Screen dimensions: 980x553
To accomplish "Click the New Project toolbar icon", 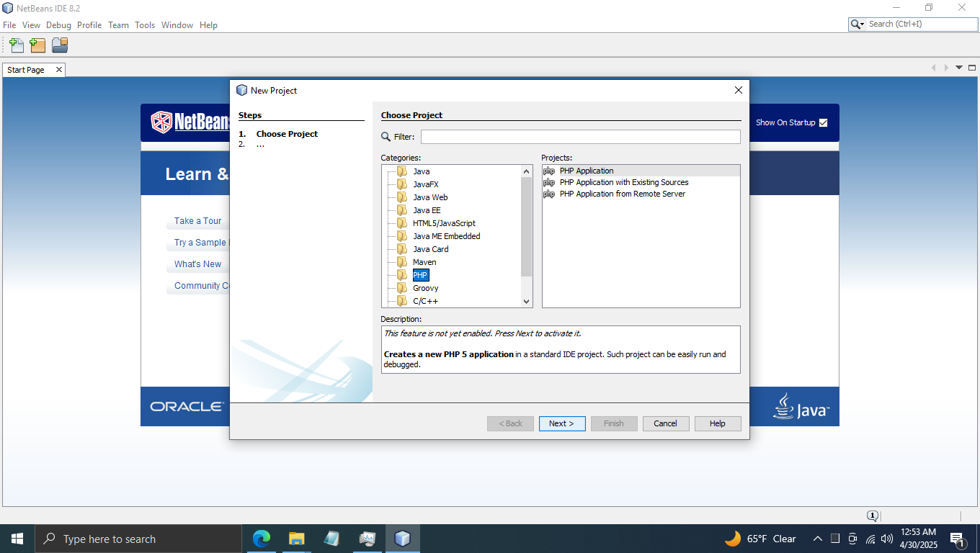I will point(37,45).
